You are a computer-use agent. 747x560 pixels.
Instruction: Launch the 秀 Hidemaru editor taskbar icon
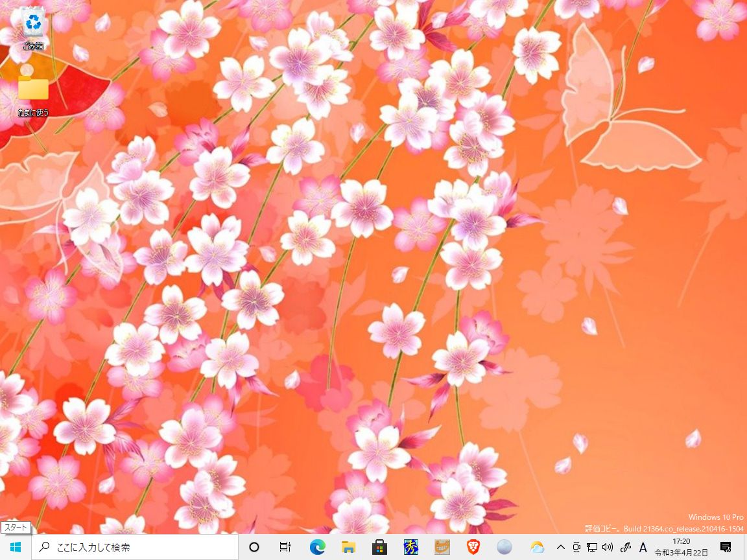410,547
